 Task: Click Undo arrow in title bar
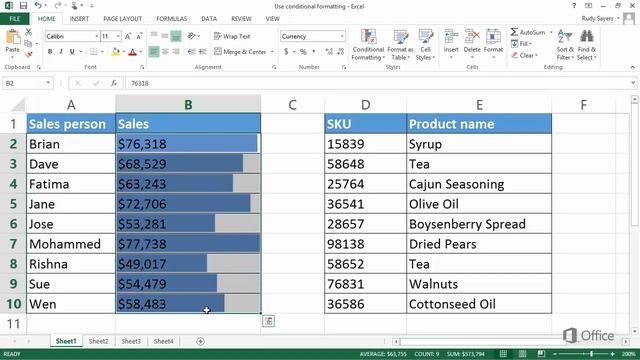[38, 6]
